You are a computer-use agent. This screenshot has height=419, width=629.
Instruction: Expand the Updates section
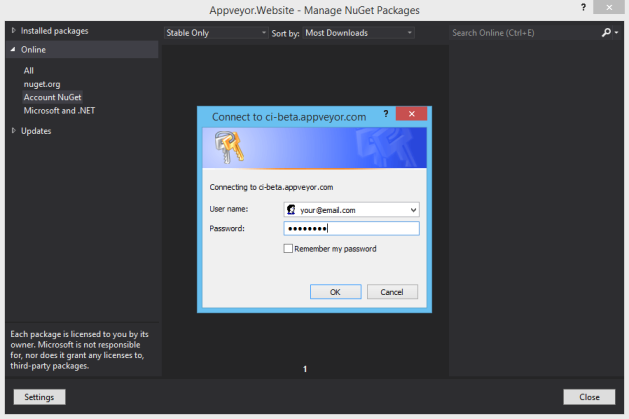click(14, 130)
